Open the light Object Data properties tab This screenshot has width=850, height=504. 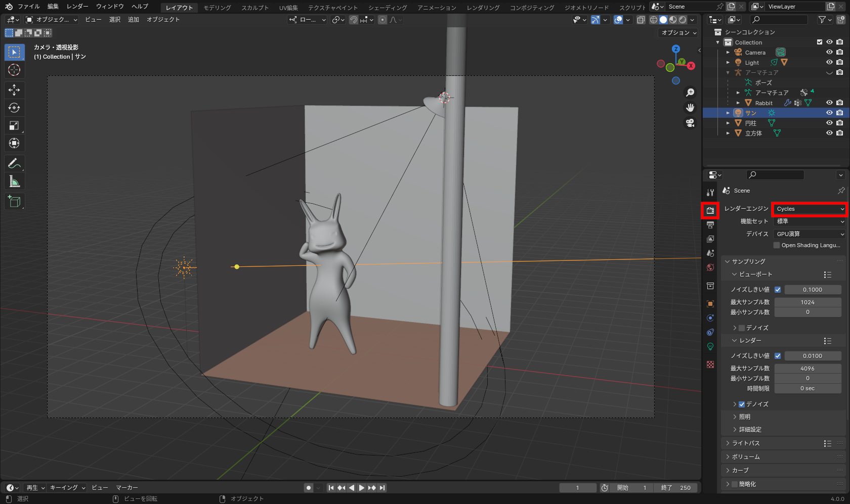(x=710, y=346)
